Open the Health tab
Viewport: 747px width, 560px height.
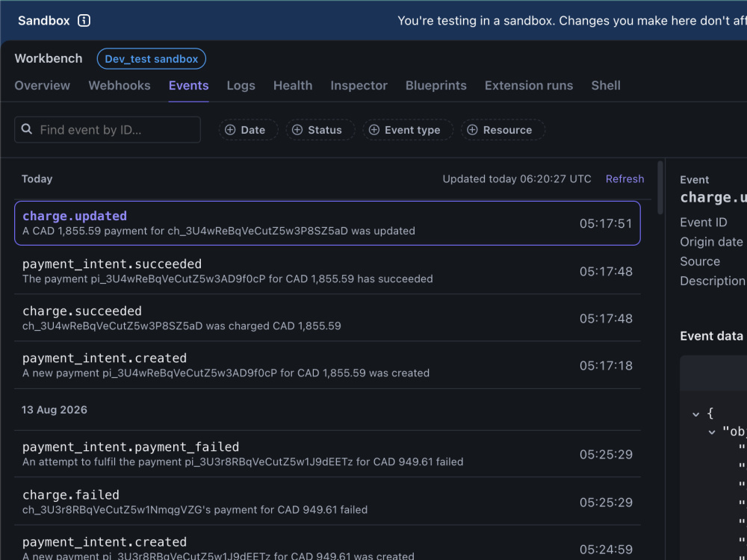tap(293, 85)
